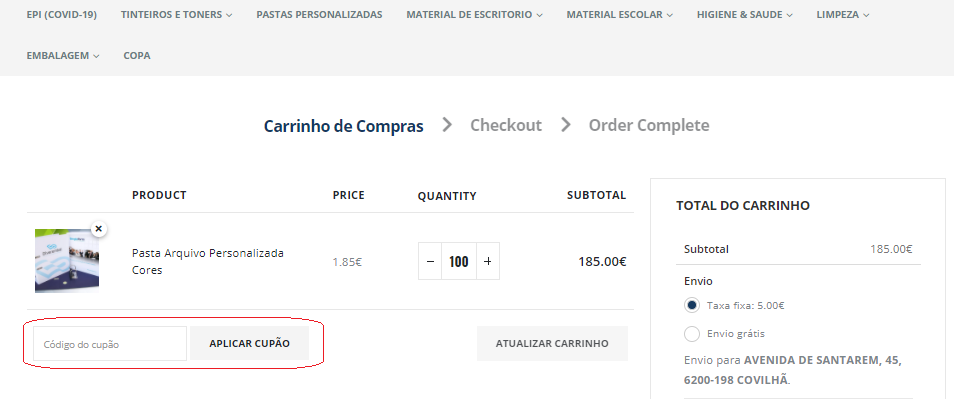Open the Copa category
The image size is (954, 399).
click(137, 55)
